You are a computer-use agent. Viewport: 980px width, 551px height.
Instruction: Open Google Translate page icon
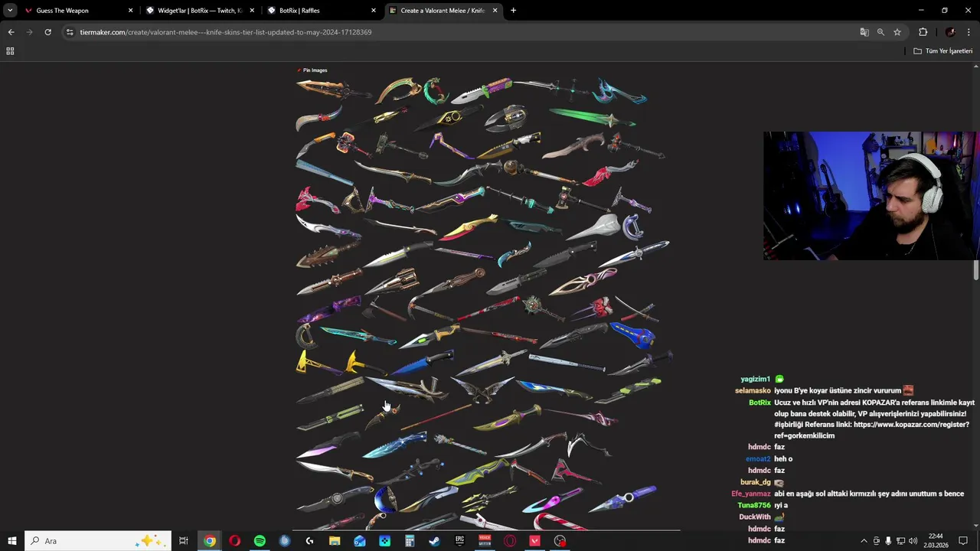click(x=864, y=32)
